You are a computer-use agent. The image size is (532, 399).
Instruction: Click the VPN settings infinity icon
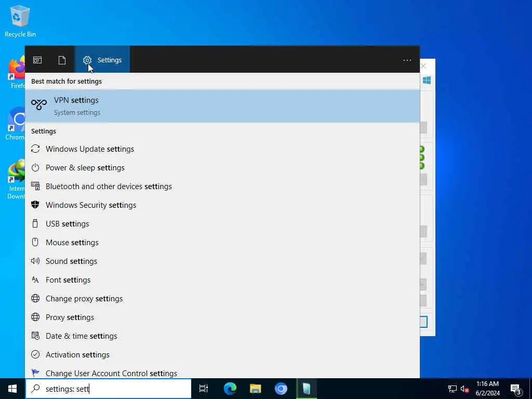point(38,104)
